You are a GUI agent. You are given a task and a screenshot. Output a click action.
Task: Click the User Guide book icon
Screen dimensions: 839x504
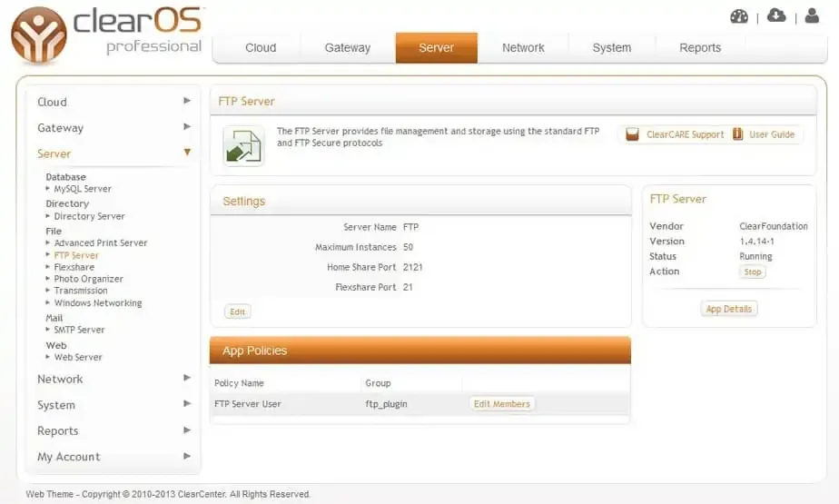pyautogui.click(x=738, y=134)
